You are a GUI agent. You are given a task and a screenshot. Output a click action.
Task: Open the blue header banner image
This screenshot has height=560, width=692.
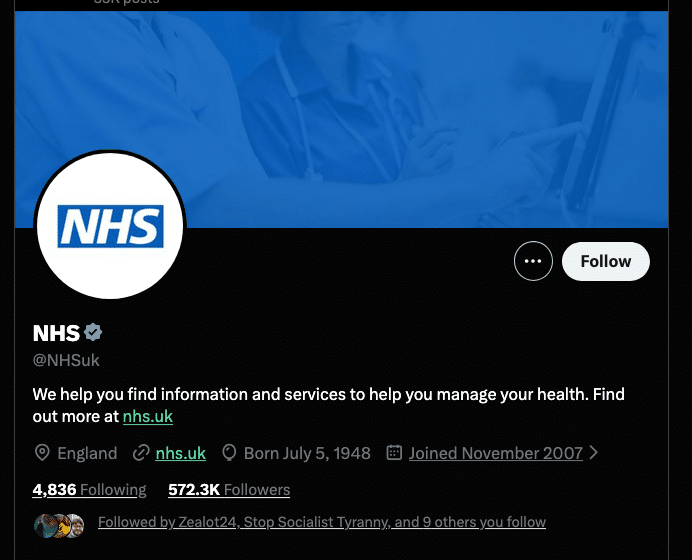[341, 119]
